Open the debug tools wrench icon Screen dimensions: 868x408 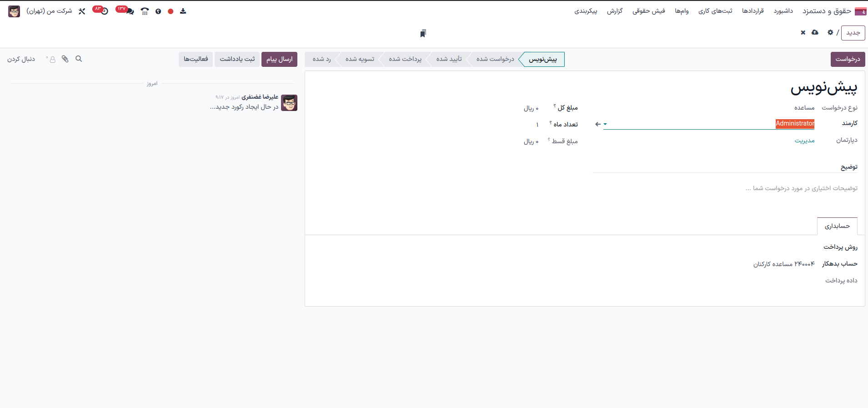point(82,11)
